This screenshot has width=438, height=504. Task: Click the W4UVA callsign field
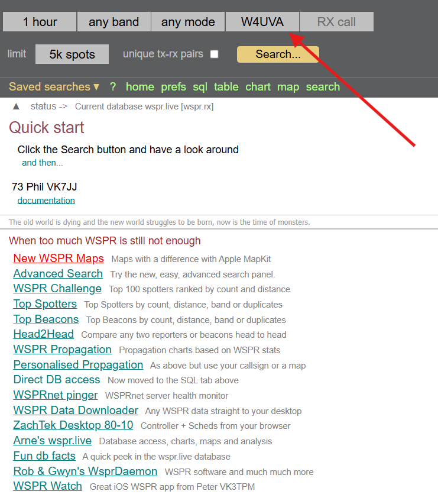click(x=262, y=22)
